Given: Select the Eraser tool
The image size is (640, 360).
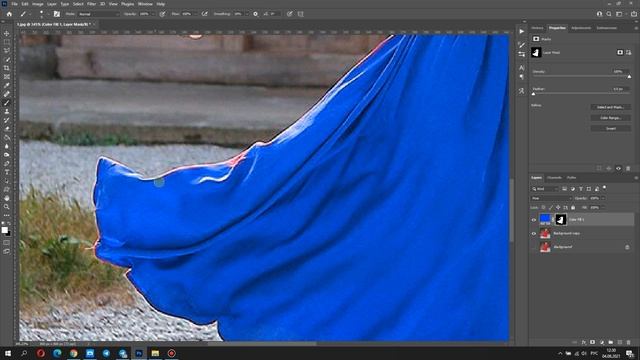Looking at the screenshot, I should coord(7,129).
